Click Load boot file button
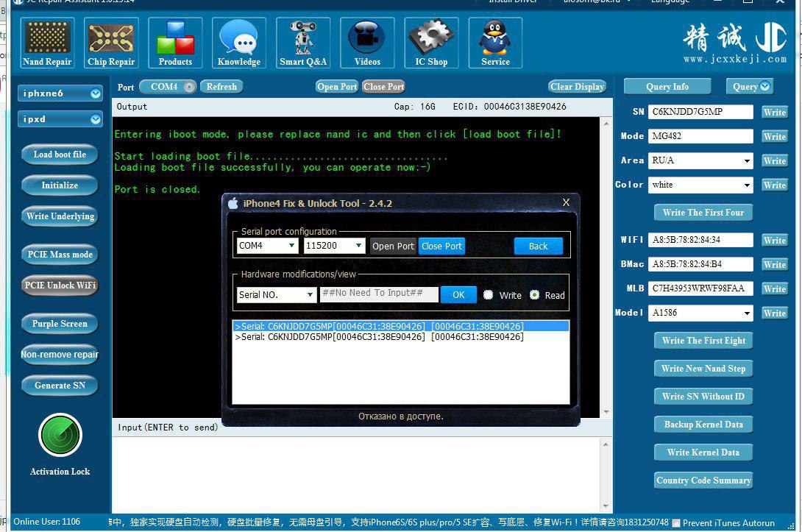The width and height of the screenshot is (802, 532). (60, 155)
